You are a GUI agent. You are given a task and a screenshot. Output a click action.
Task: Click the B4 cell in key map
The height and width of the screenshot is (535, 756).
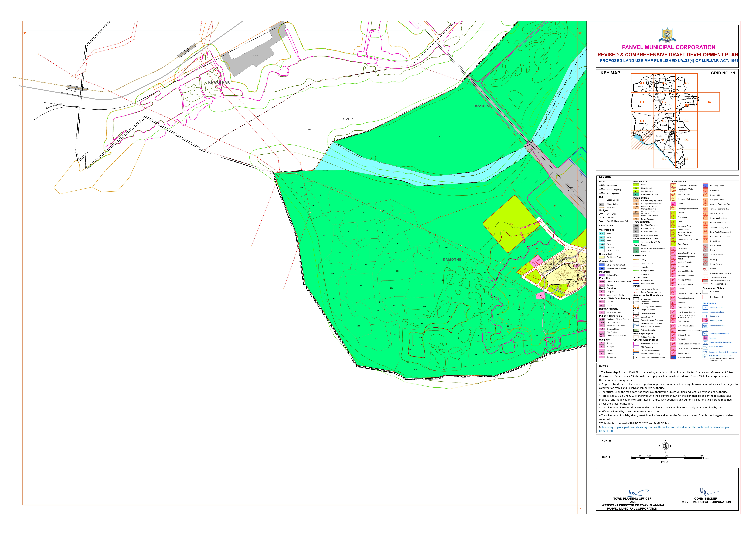pyautogui.click(x=709, y=102)
